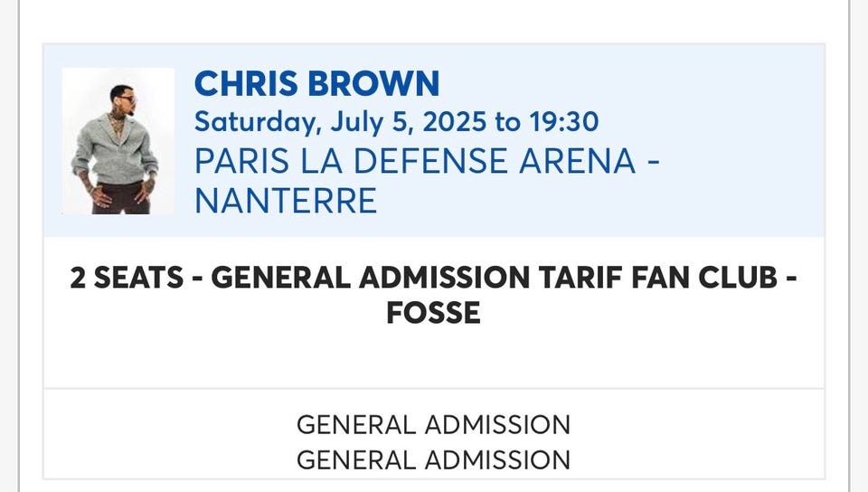Click the Chris Brown artist photo thumbnail

click(x=118, y=141)
